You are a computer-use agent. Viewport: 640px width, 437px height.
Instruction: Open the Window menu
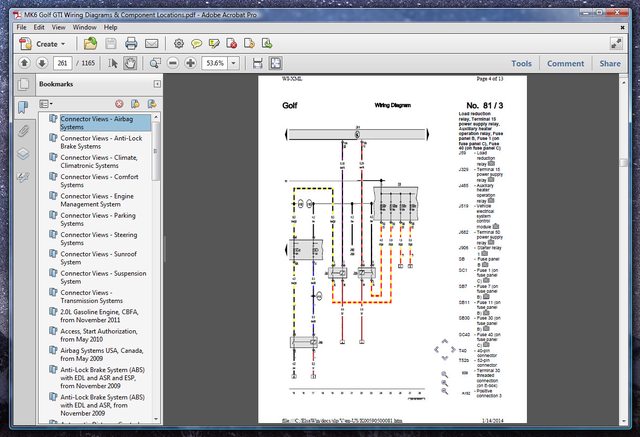coord(86,27)
